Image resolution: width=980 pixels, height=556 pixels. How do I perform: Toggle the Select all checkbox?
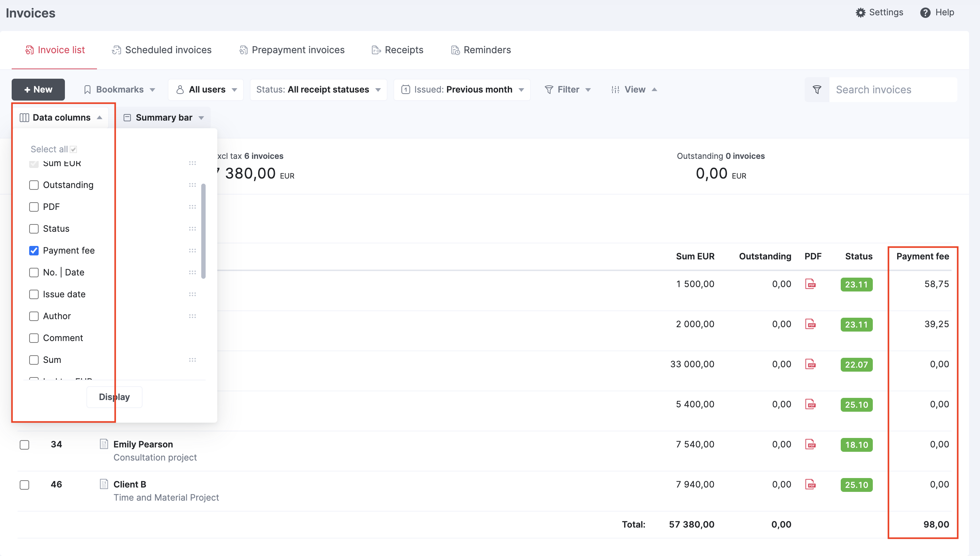(x=73, y=149)
